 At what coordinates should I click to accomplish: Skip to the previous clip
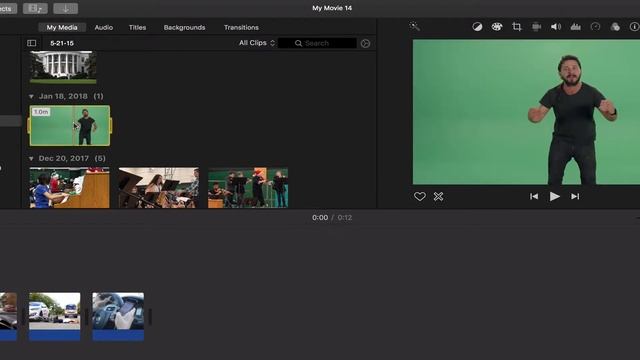pyautogui.click(x=534, y=196)
